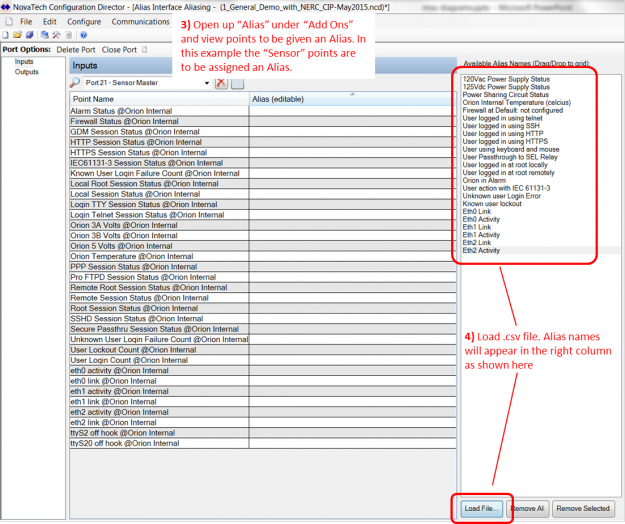Image resolution: width=625 pixels, height=524 pixels.
Task: Select 'User Passthrough to SEL Relay' alias
Action: 510,157
